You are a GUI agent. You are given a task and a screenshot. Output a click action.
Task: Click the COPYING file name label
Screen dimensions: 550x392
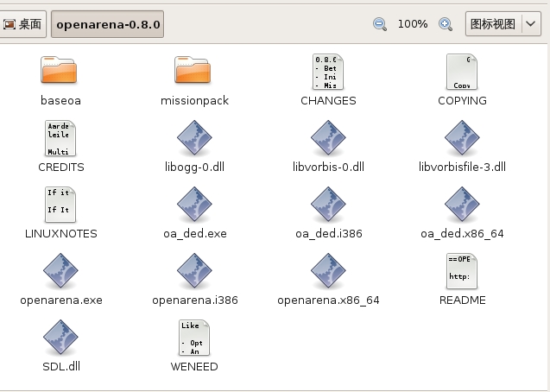[x=462, y=101]
